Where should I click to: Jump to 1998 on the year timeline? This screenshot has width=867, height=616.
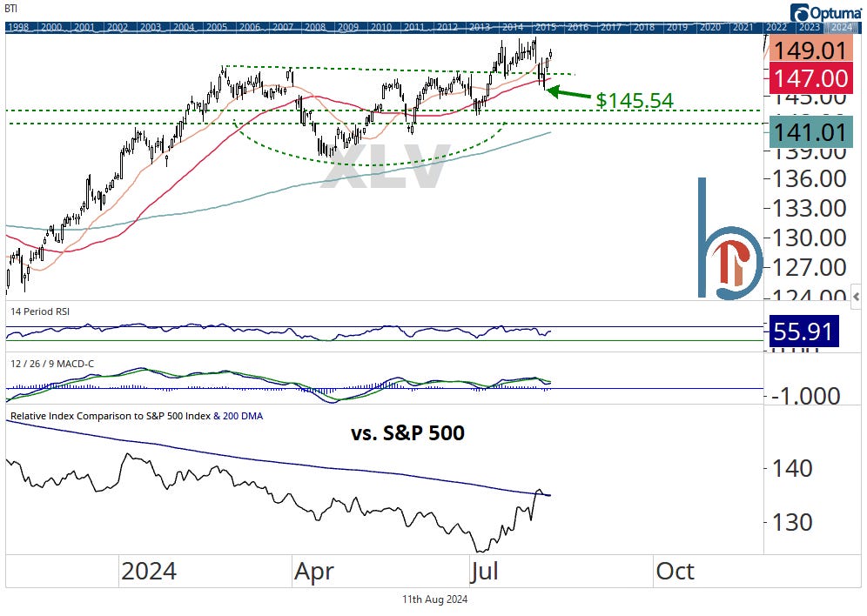point(18,27)
